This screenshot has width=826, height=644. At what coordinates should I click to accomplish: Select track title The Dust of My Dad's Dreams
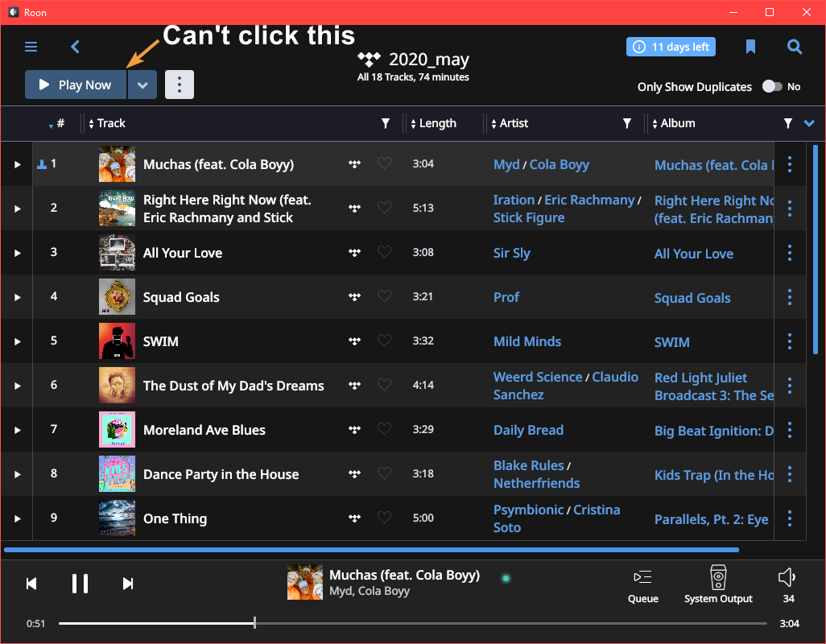(x=233, y=386)
